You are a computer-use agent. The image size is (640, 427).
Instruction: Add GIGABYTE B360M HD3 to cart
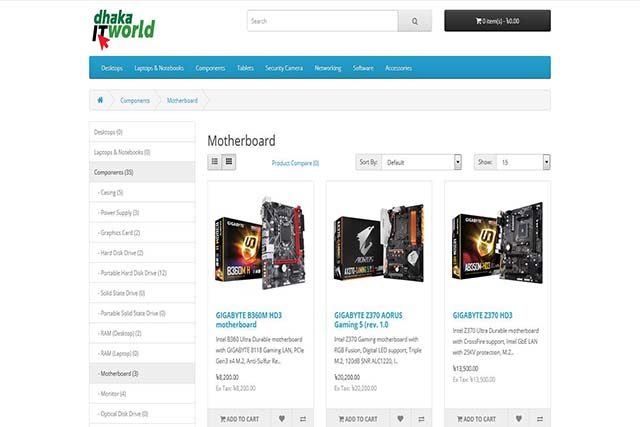(x=238, y=419)
